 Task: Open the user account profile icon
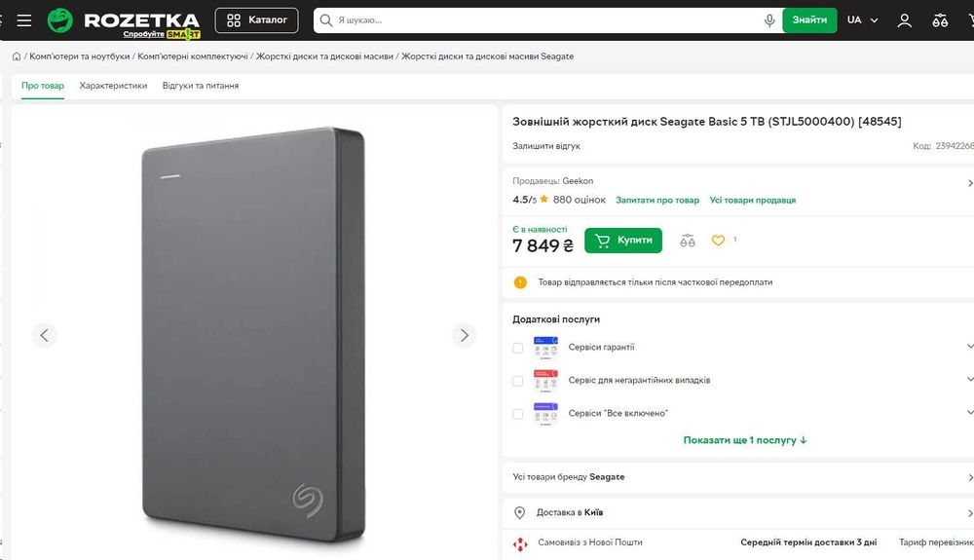(905, 20)
